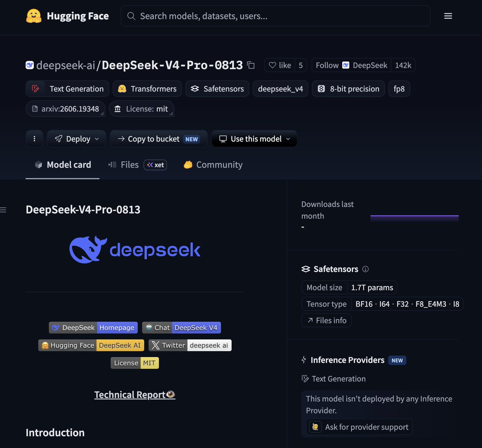
Task: Toggle the table of contents sidebar icon
Action: click(3, 210)
